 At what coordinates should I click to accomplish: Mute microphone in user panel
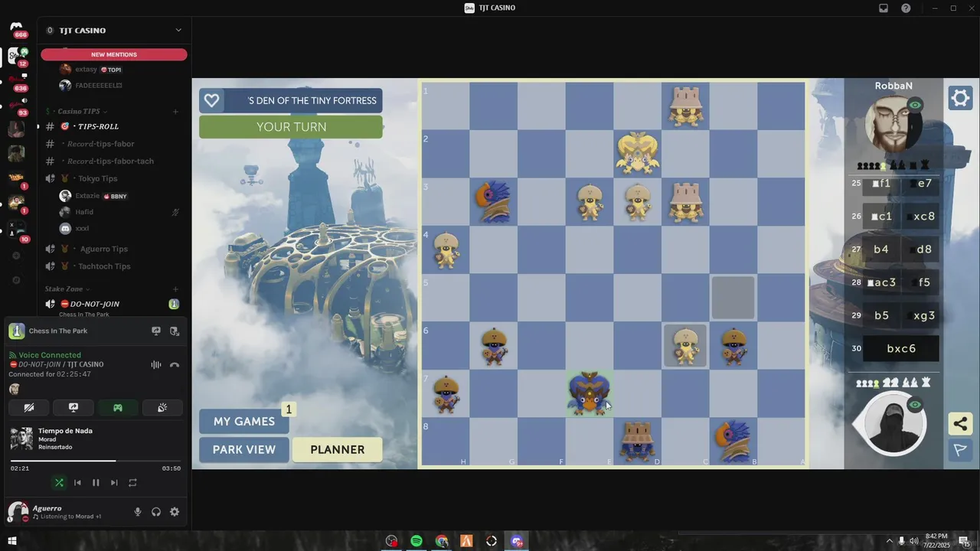pos(138,512)
